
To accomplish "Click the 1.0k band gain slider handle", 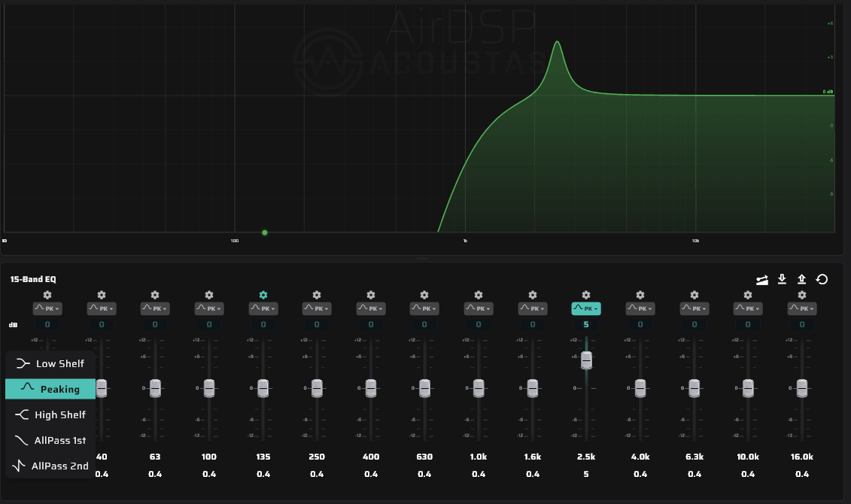I will point(478,388).
